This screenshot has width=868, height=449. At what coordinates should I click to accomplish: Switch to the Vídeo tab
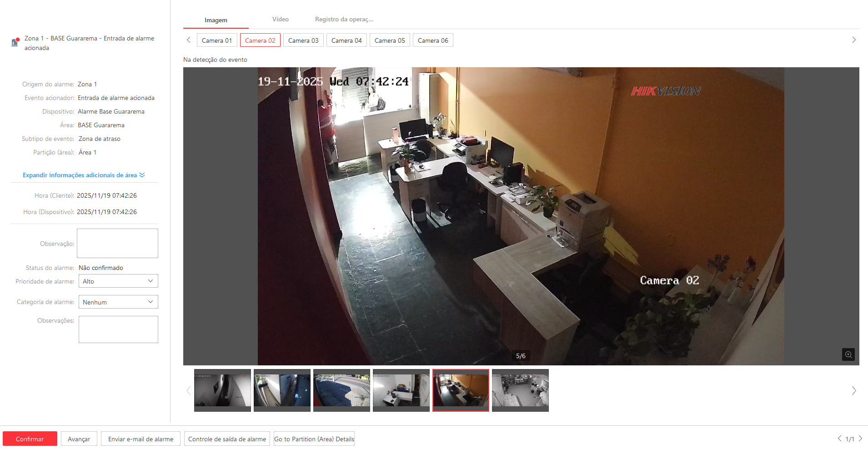tap(280, 20)
